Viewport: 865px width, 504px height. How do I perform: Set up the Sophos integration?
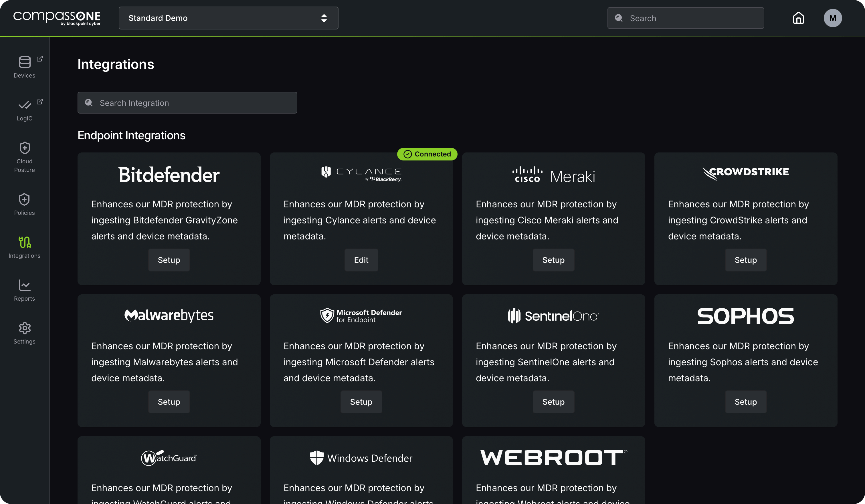pos(746,402)
